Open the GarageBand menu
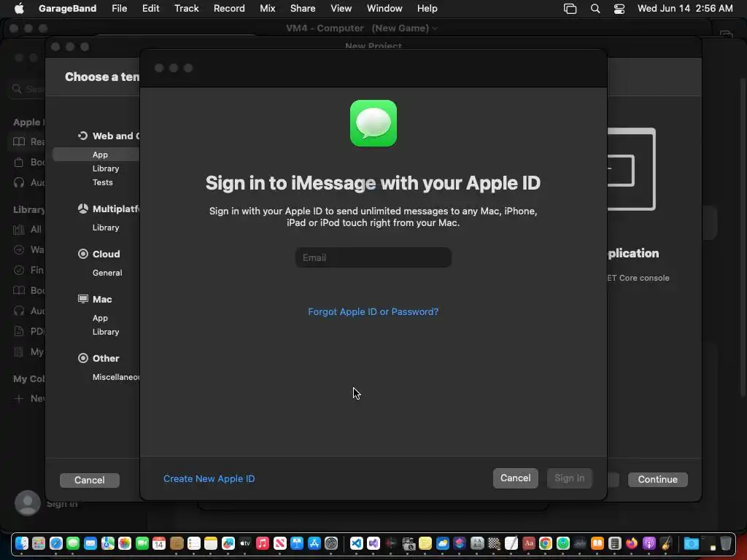This screenshot has height=560, width=747. (67, 8)
